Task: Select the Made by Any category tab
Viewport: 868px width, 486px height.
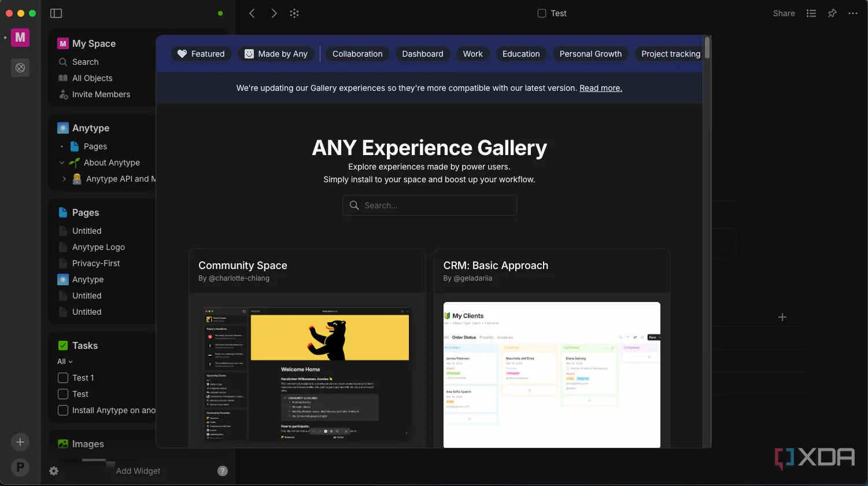Action: click(x=276, y=54)
